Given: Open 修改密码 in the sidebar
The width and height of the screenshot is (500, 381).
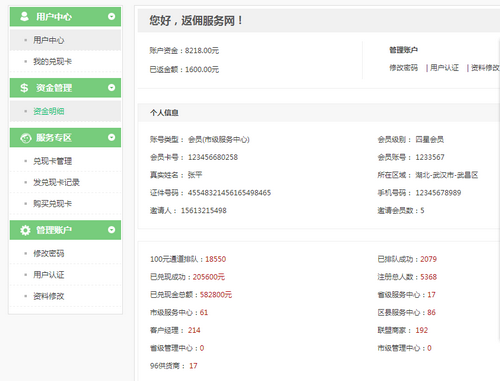Looking at the screenshot, I should (65, 253).
